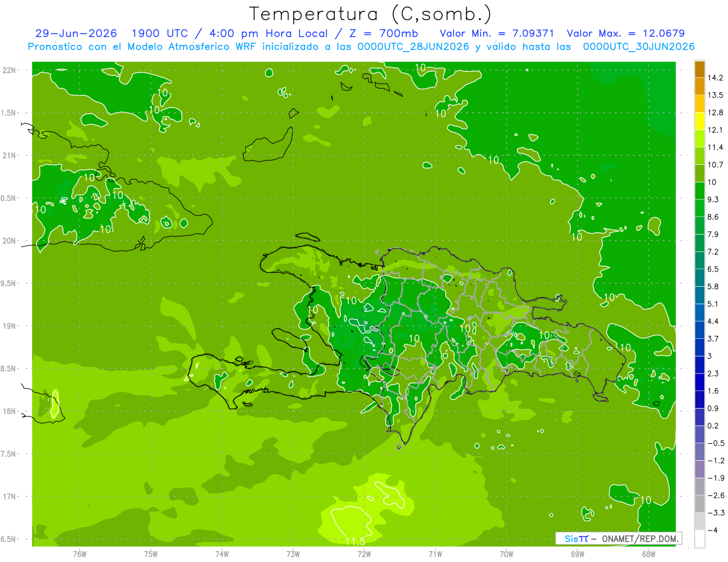Click the '75W' longitude axis label

pos(151,554)
